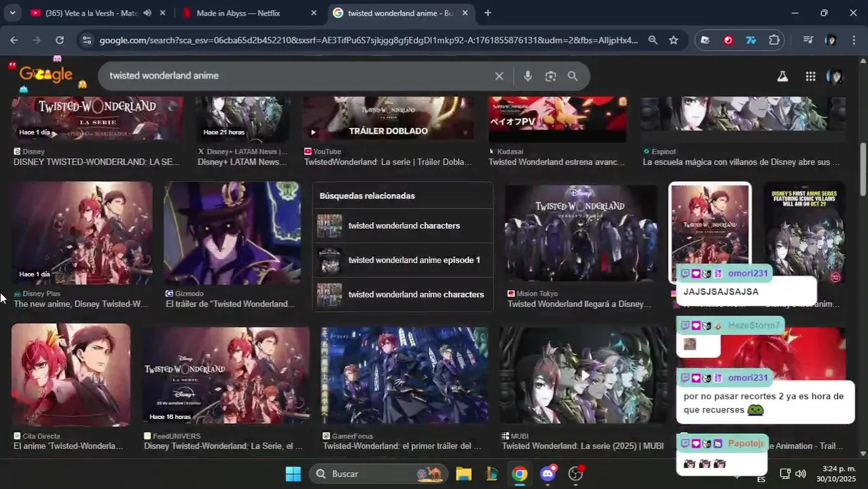Open the Mision Tokyo result link
Screen dimensions: 868x489
(579, 304)
